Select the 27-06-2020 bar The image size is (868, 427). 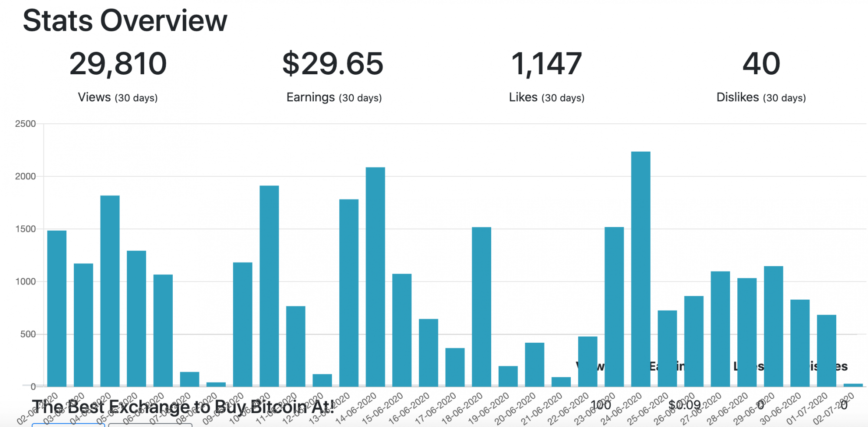(x=720, y=329)
